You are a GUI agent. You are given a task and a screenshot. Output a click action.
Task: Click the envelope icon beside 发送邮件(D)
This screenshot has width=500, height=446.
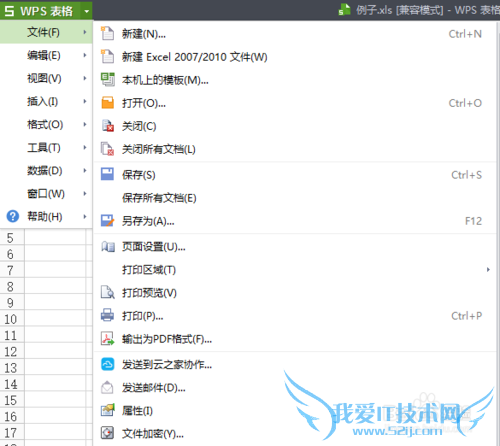[x=107, y=387]
